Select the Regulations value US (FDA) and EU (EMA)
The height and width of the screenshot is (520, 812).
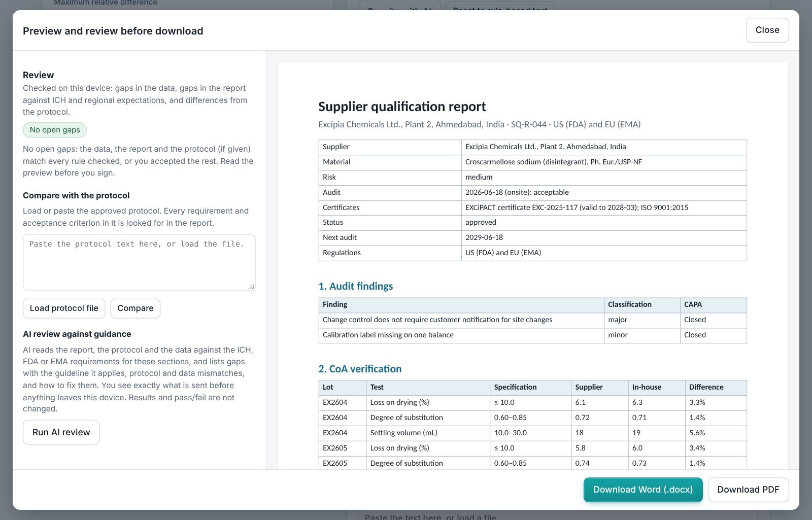(604, 253)
